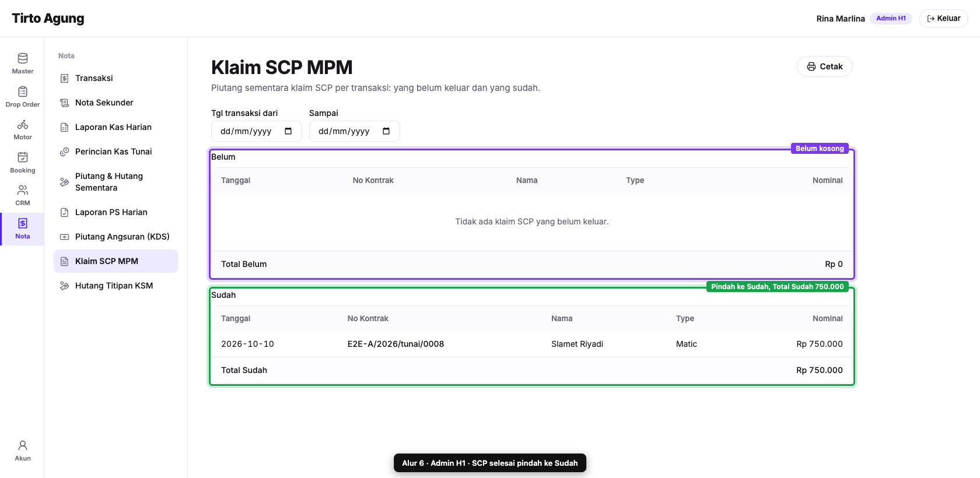The image size is (980, 478).
Task: Focus the Sampai date field
Action: [355, 131]
